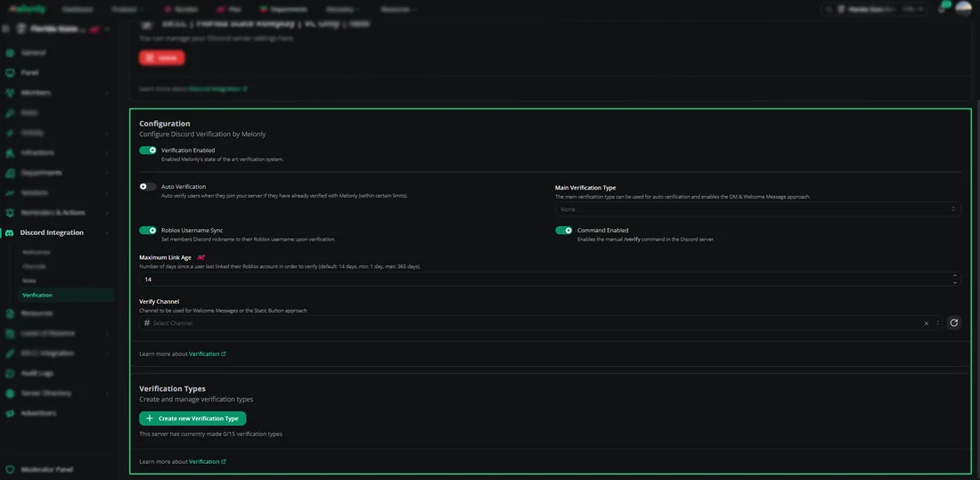Enable the Auto Verification switch
This screenshot has height=480, width=980.
[148, 186]
